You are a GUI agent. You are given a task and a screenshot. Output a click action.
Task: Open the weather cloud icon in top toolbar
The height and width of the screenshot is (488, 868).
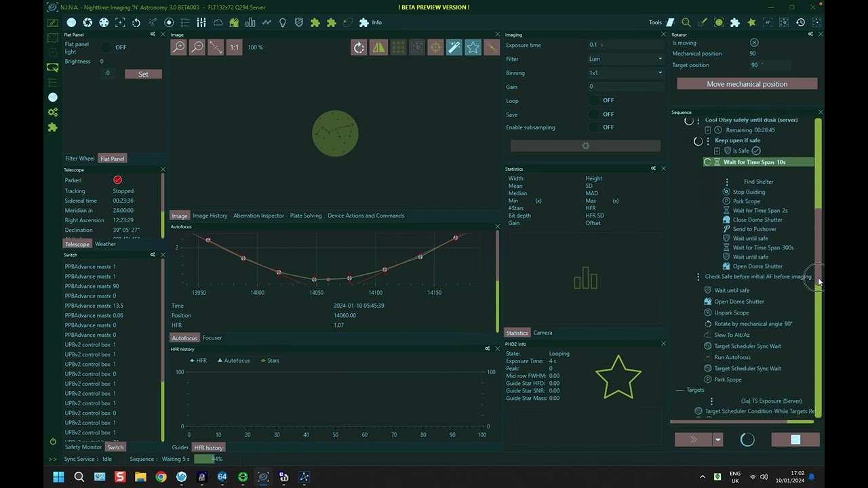pos(218,22)
